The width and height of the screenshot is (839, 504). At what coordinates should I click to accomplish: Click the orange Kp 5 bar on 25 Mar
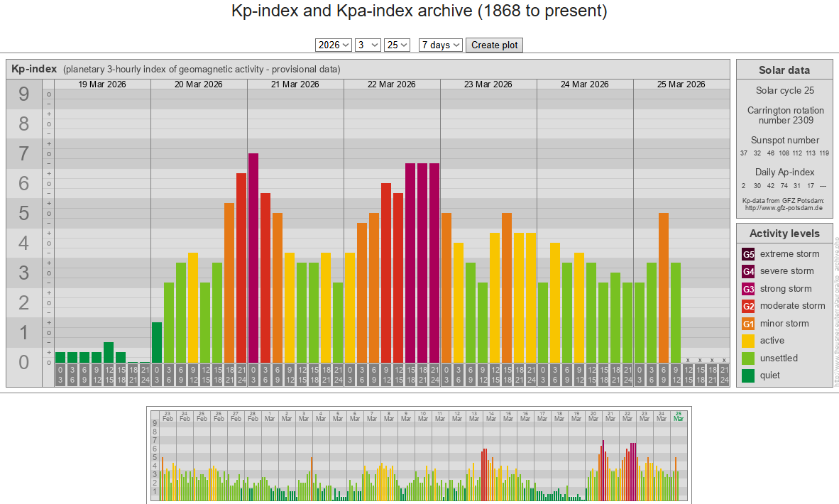[664, 287]
